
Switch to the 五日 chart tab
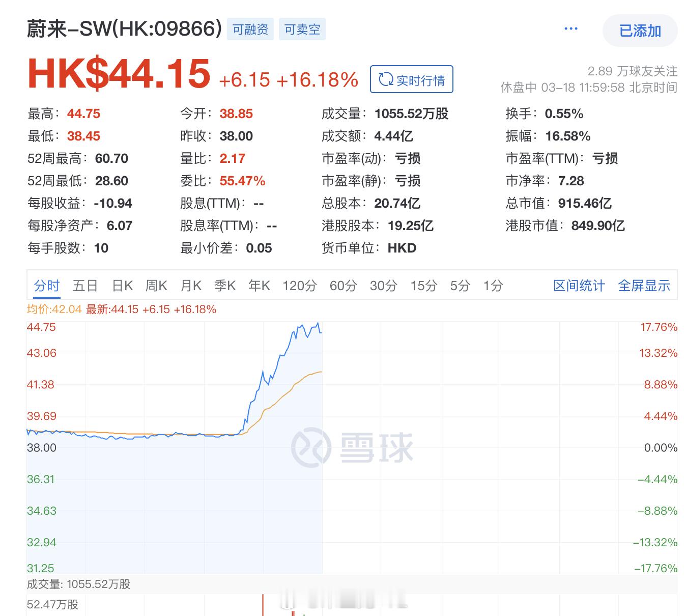(85, 286)
